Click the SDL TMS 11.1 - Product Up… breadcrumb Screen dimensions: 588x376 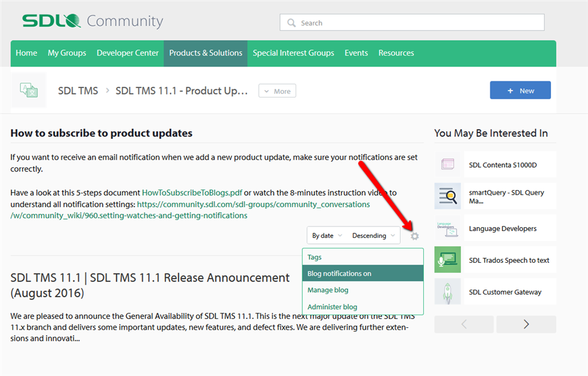[x=182, y=91]
